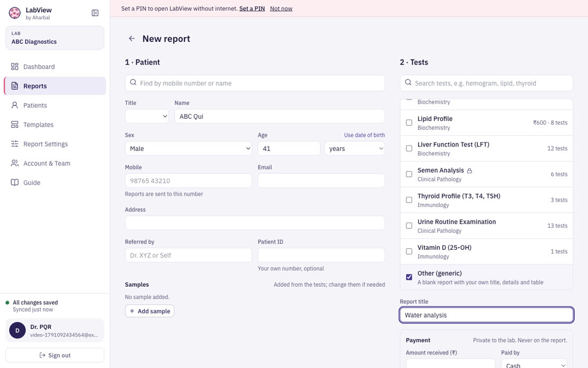Click Use date of birth link
The image size is (588, 368).
pos(365,135)
